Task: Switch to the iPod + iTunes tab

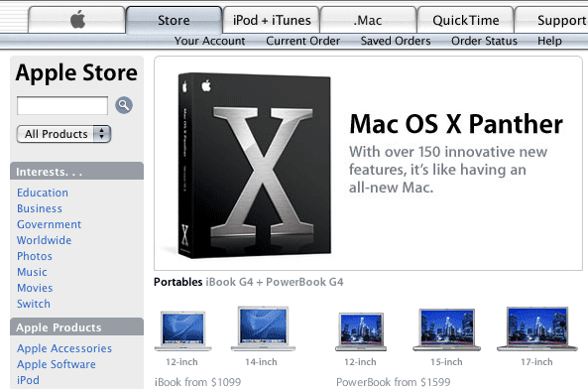Action: point(272,20)
